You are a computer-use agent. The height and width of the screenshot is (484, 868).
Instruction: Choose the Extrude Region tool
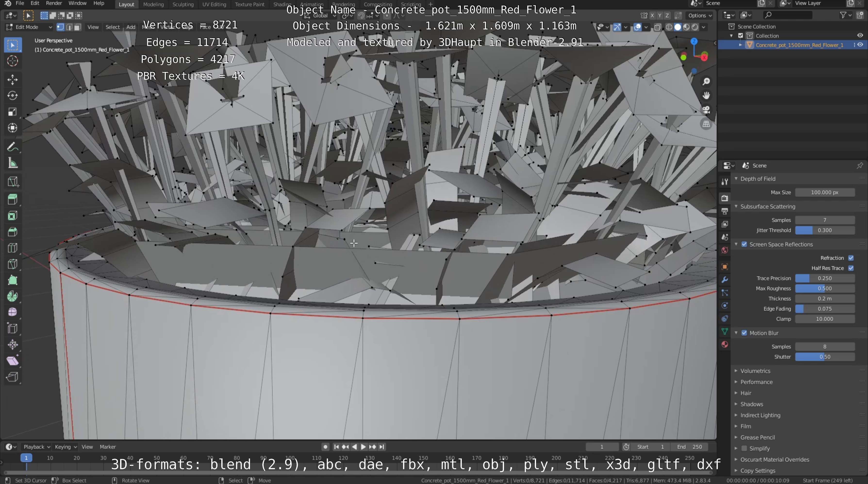(x=13, y=200)
